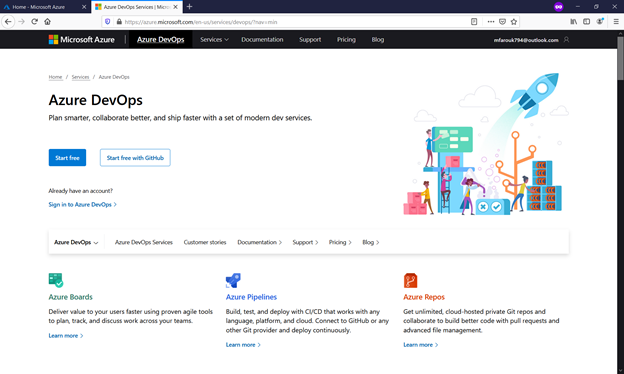Screen dimensions: 624x374
Task: Click Start free with GitHub button
Action: [x=135, y=158]
